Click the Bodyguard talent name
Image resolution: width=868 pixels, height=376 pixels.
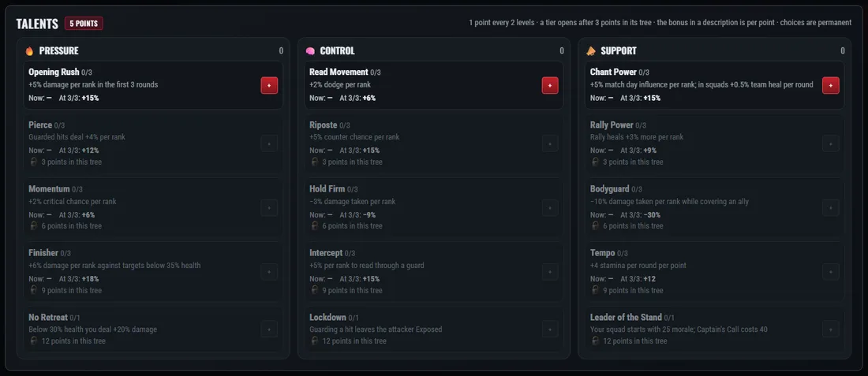point(610,189)
